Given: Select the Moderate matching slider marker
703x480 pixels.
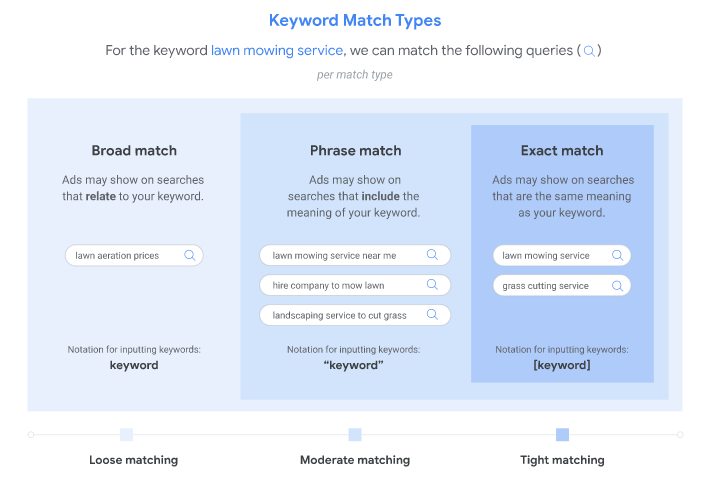Looking at the screenshot, I should 354,434.
